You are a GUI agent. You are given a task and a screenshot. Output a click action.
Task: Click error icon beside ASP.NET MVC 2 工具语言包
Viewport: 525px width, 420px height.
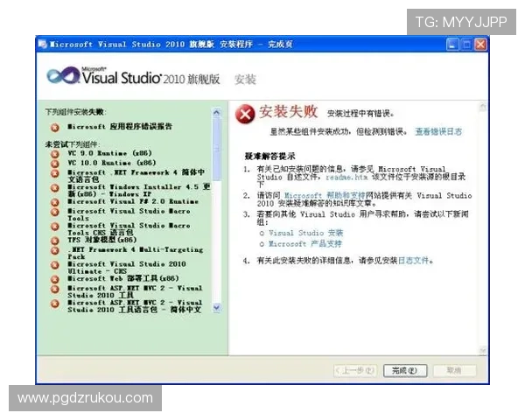(55, 304)
